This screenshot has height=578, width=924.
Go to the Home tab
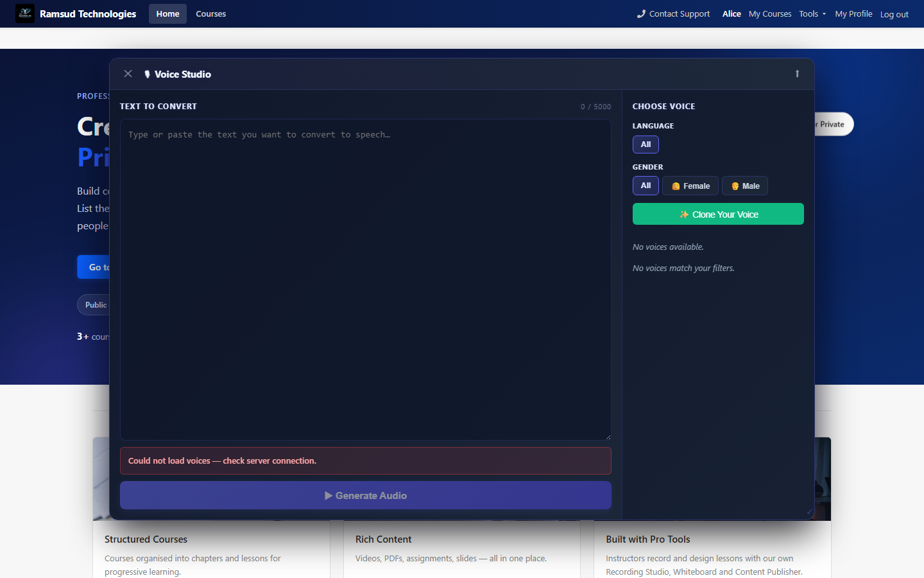pos(167,13)
